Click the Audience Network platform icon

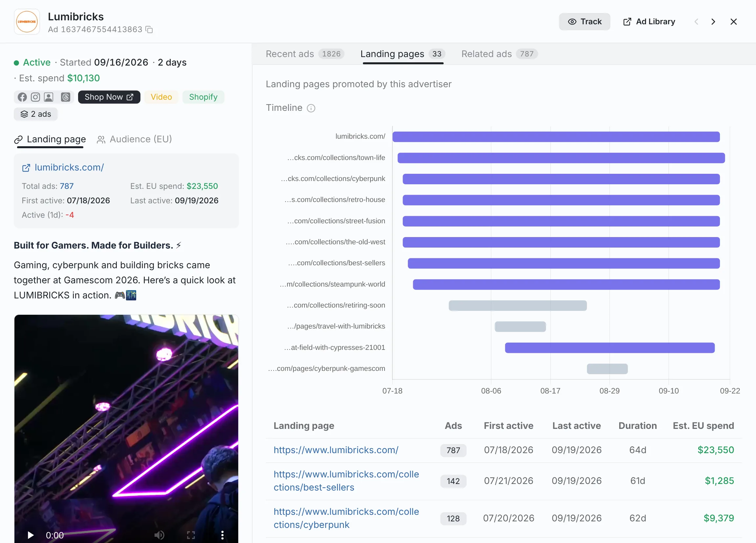tap(49, 97)
